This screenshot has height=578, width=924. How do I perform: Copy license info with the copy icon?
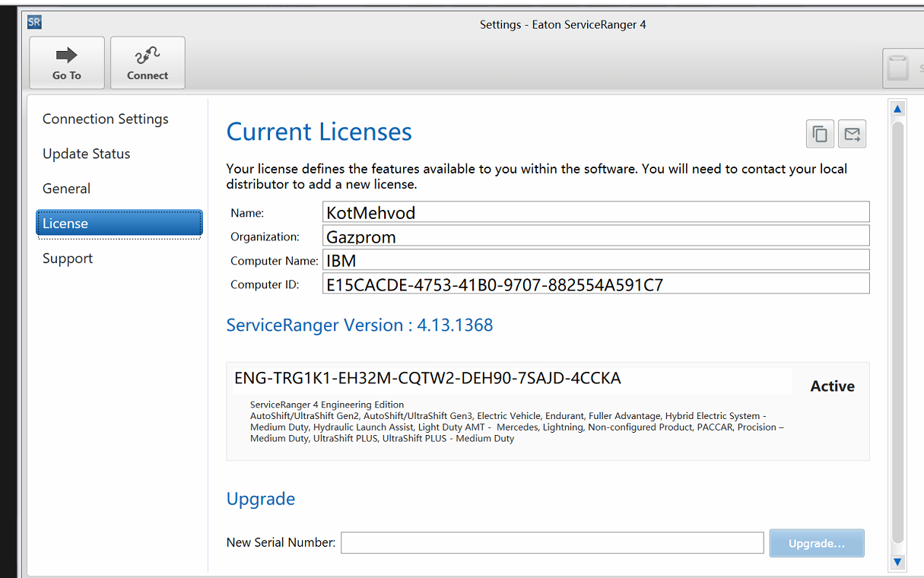coord(820,135)
